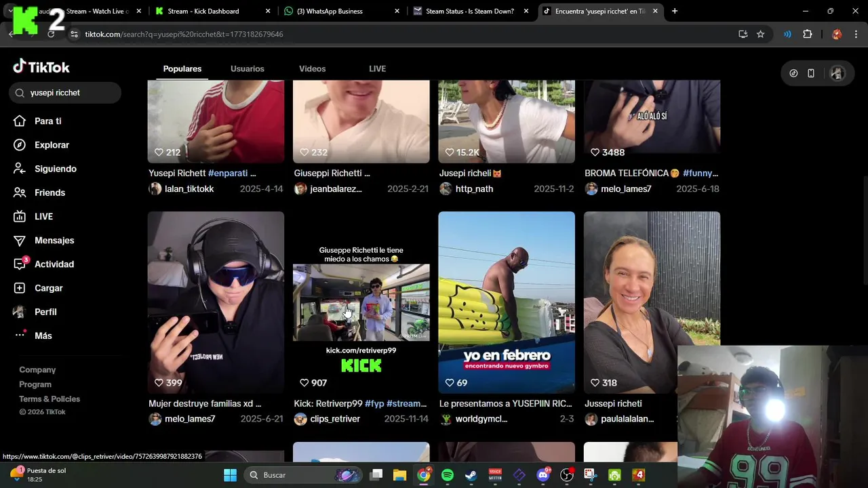This screenshot has width=868, height=488.
Task: Open the yo en febrero video thumbnail
Action: coord(507,302)
